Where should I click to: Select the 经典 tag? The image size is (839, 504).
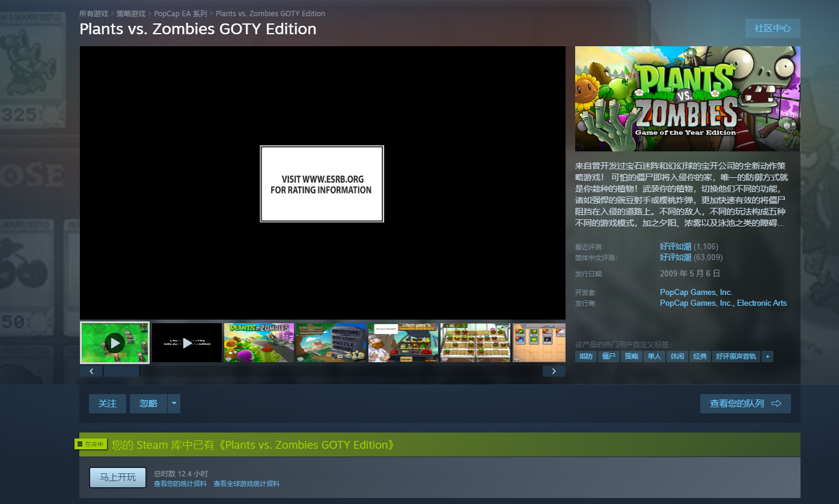(700, 356)
